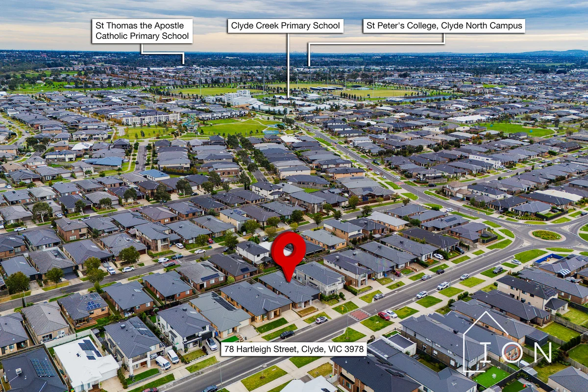This screenshot has height=392, width=588.
Task: Click the end of the St Peter's leader line
Action: pos(309,65)
